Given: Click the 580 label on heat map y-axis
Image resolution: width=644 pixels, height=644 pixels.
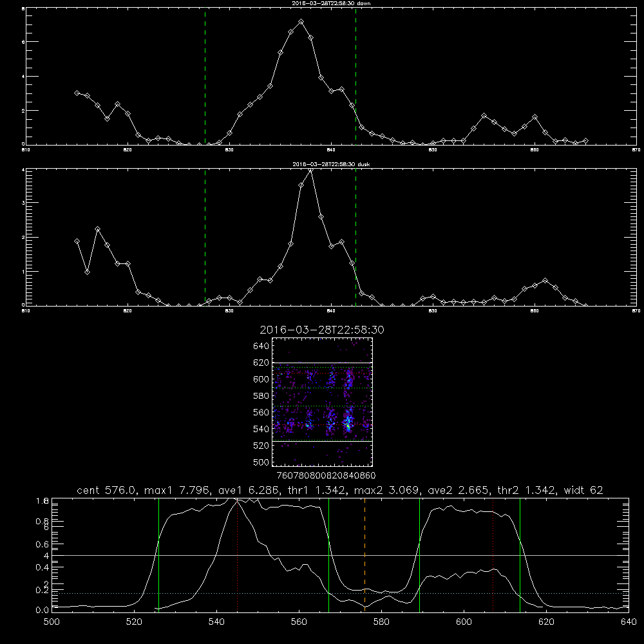Looking at the screenshot, I should tap(261, 396).
